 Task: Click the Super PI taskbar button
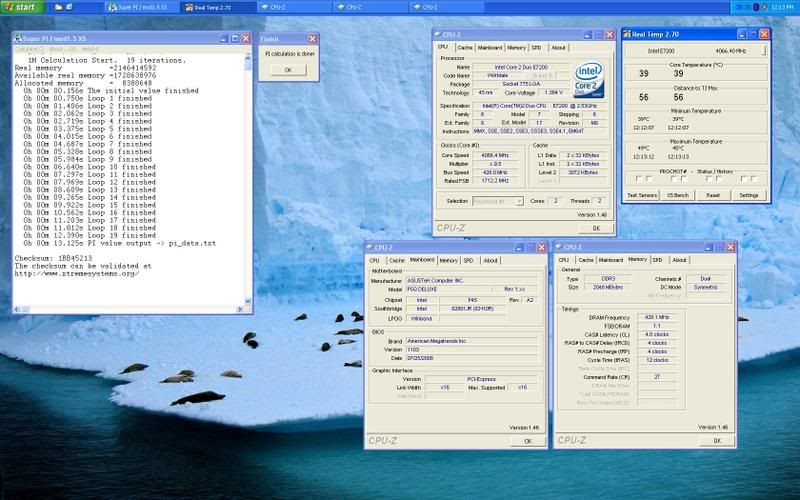click(142, 7)
